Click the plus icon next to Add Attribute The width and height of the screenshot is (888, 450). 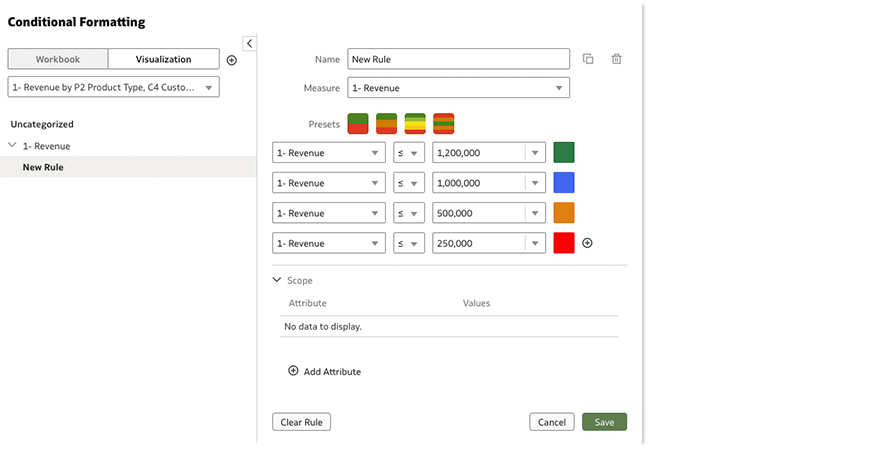(x=293, y=371)
